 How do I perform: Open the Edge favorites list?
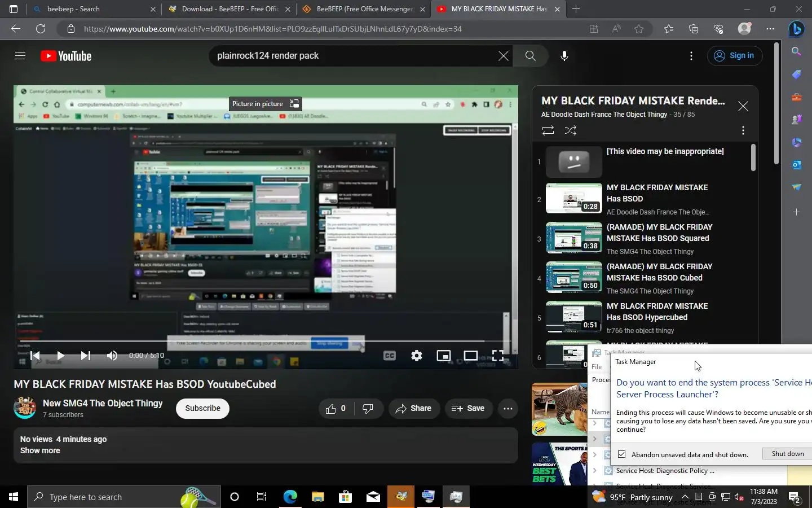(669, 29)
